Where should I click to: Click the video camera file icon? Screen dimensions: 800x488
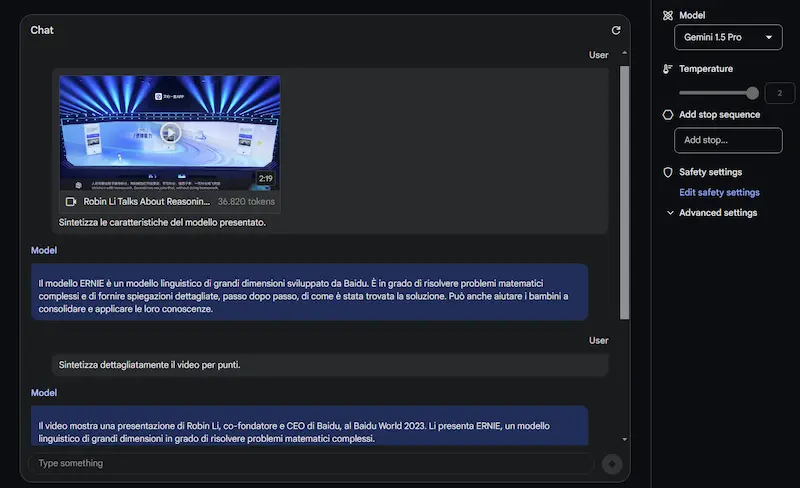point(71,202)
